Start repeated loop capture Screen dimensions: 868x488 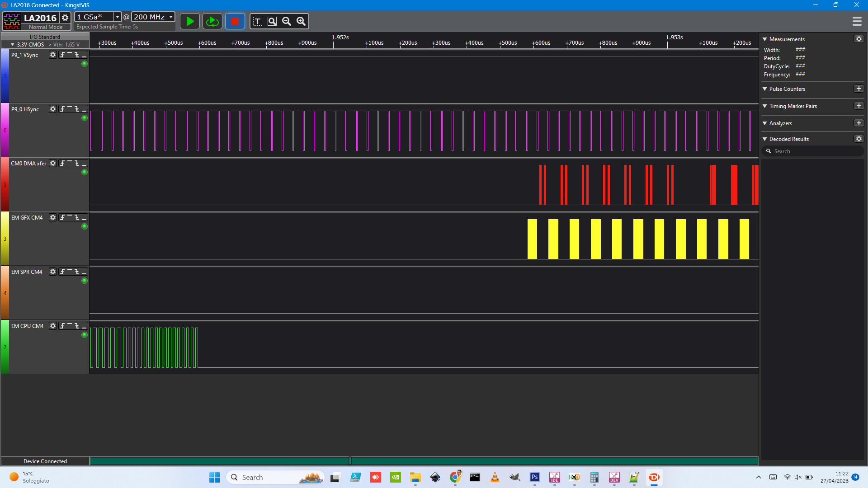[x=212, y=21]
